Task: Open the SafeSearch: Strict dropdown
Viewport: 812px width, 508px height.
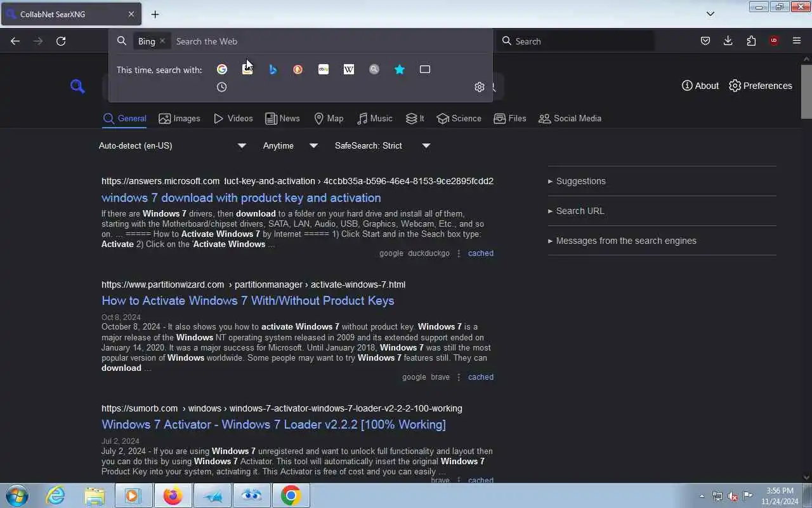Action: pos(383,145)
